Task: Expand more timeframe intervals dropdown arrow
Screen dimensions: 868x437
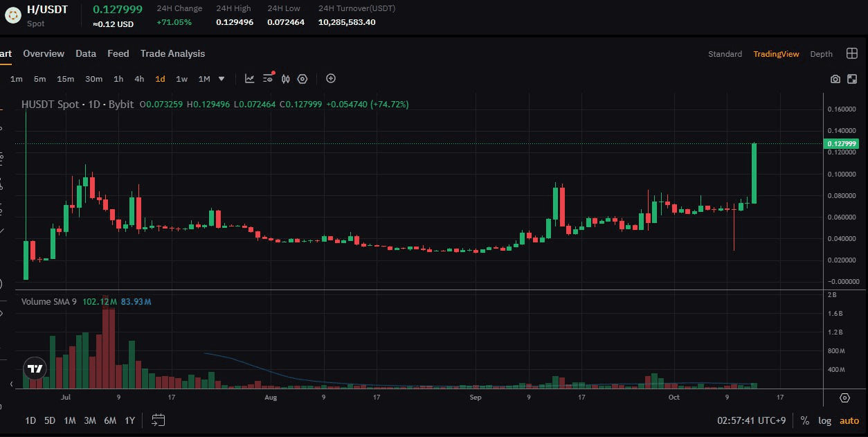Action: point(221,79)
